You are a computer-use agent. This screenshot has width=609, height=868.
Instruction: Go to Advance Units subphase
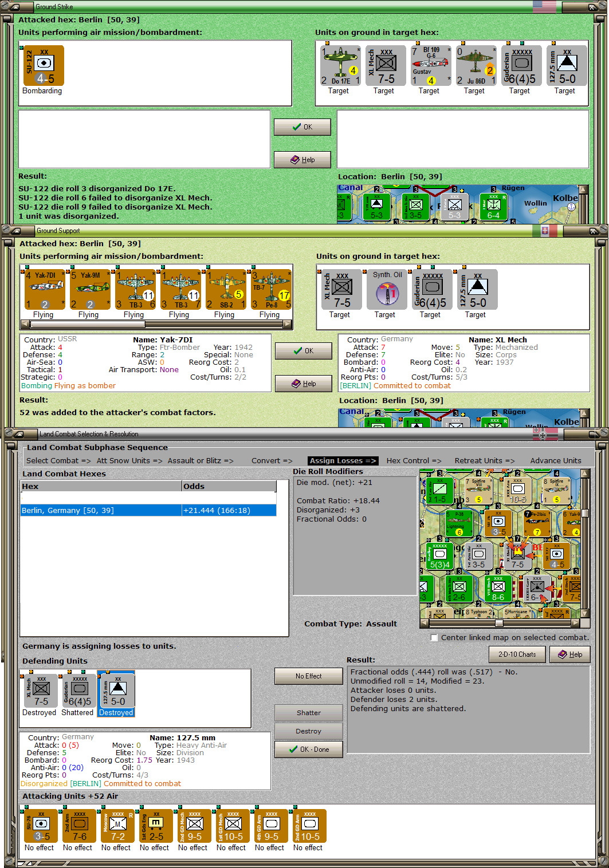[x=556, y=460]
